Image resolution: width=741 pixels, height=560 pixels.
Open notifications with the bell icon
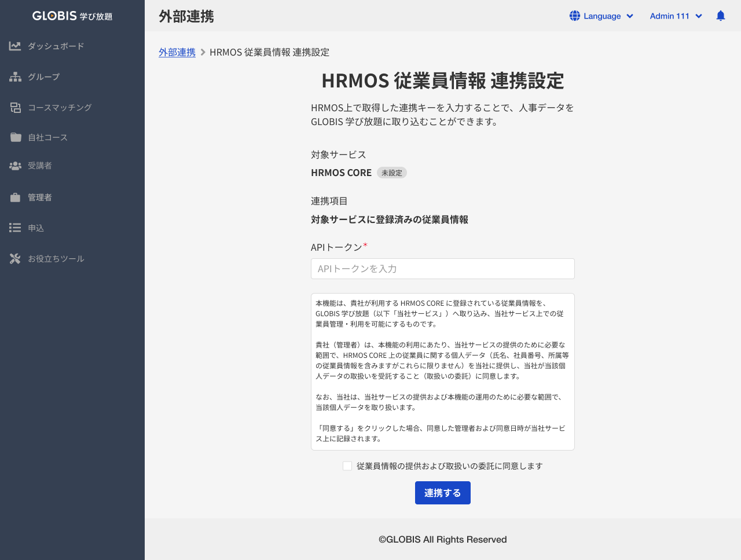tap(720, 16)
